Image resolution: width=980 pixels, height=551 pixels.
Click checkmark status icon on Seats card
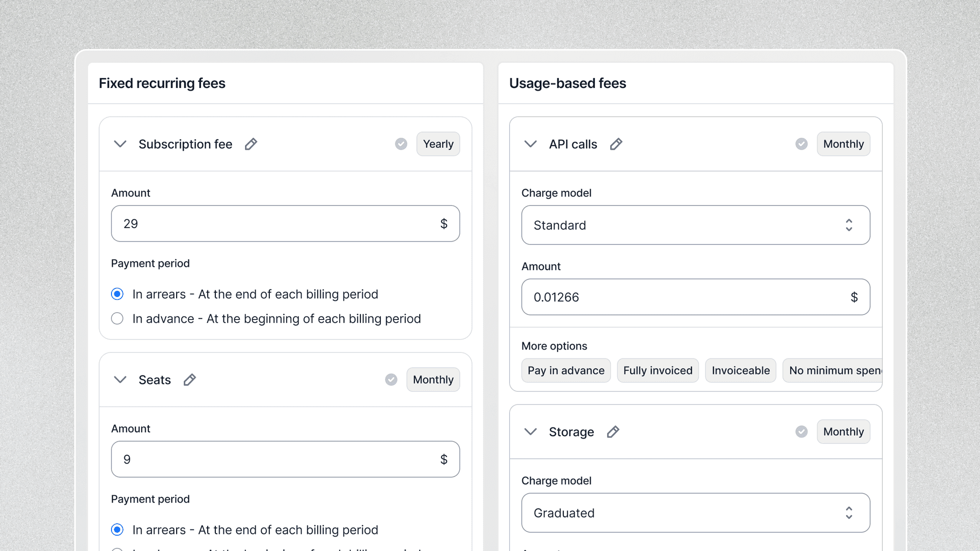[391, 380]
